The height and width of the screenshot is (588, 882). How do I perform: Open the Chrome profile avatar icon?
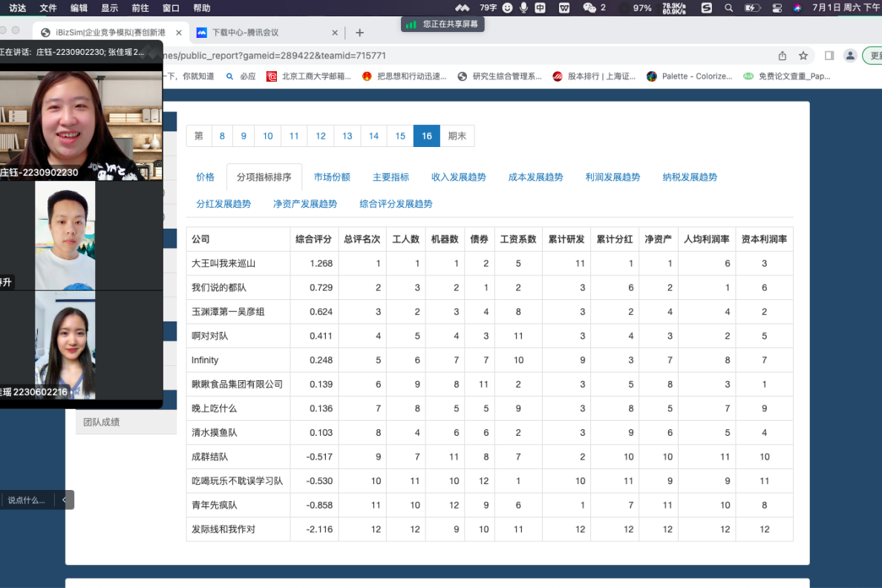850,56
